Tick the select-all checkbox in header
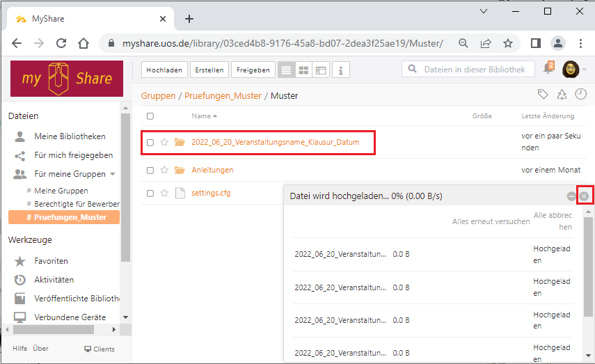The width and height of the screenshot is (595, 364). coord(150,116)
